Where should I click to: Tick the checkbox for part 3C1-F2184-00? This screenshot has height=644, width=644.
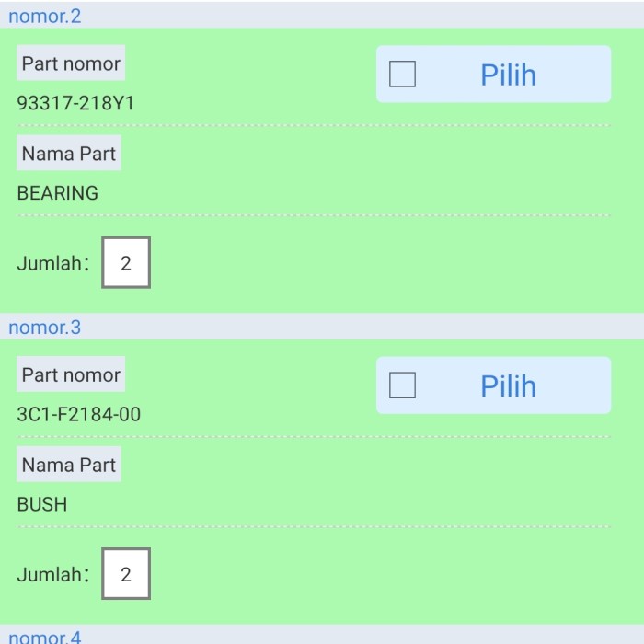402,385
